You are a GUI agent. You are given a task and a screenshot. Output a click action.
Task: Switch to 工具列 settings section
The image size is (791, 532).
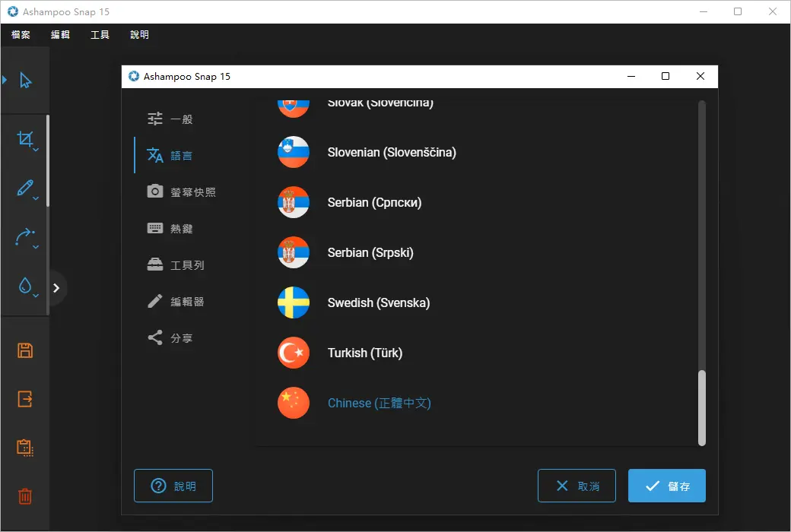[x=176, y=264]
